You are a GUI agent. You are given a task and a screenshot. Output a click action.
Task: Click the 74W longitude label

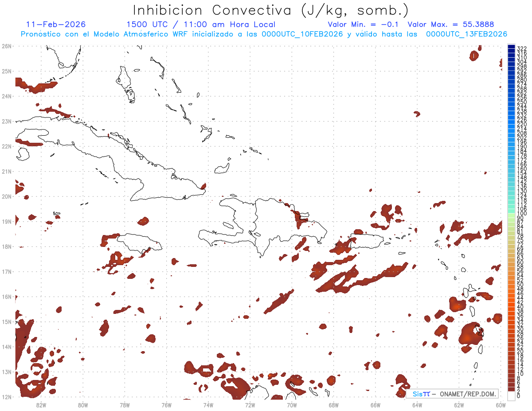(208, 405)
